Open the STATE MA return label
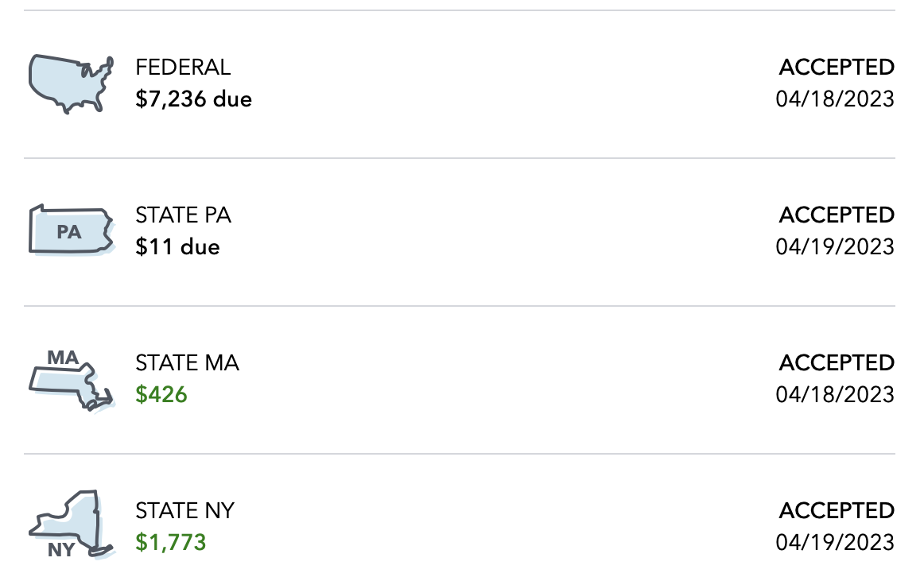This screenshot has width=924, height=577. [187, 362]
